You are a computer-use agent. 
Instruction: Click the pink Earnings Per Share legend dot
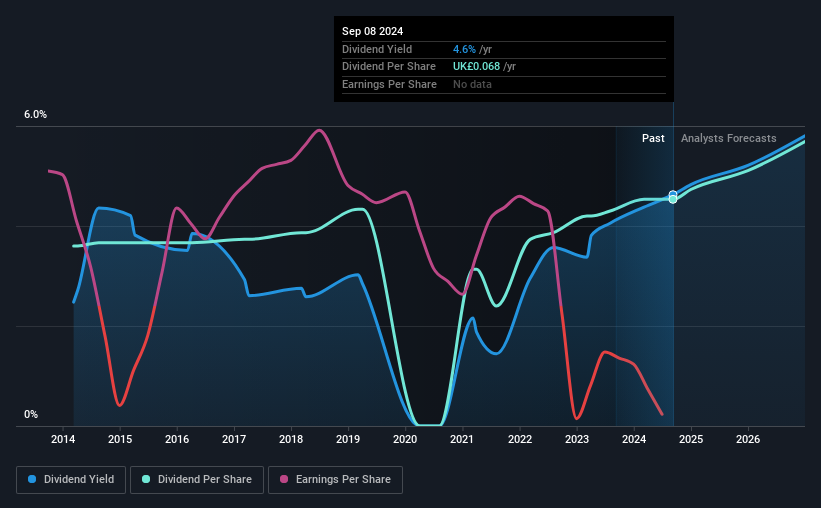[284, 479]
